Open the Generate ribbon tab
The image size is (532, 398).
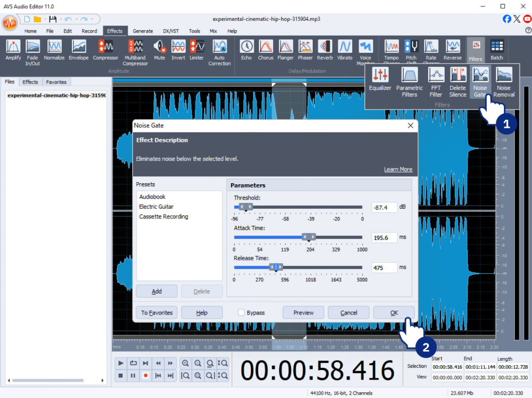(142, 31)
